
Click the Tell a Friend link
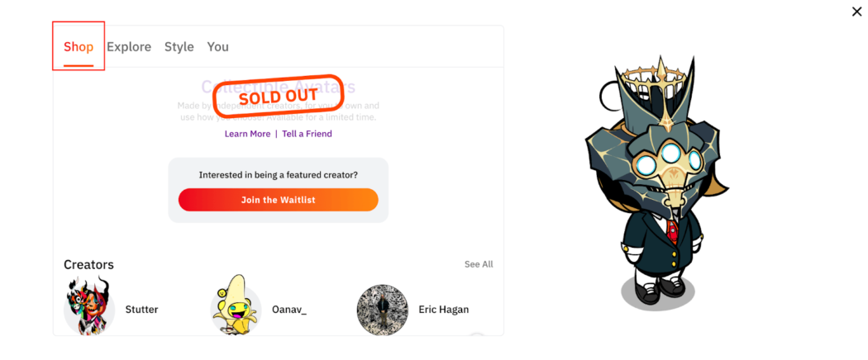tap(307, 134)
